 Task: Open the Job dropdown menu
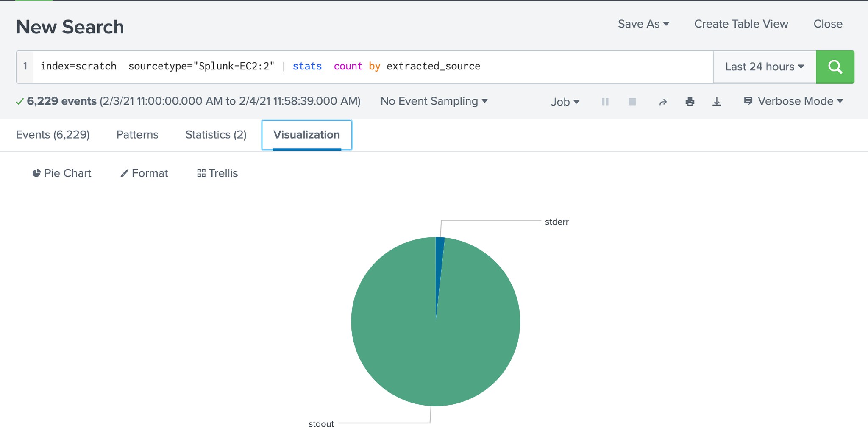565,102
